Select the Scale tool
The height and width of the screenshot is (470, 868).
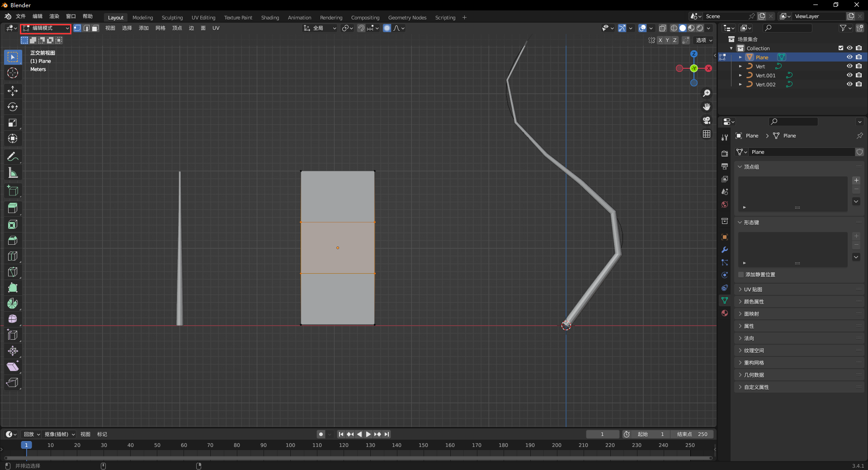[13, 123]
